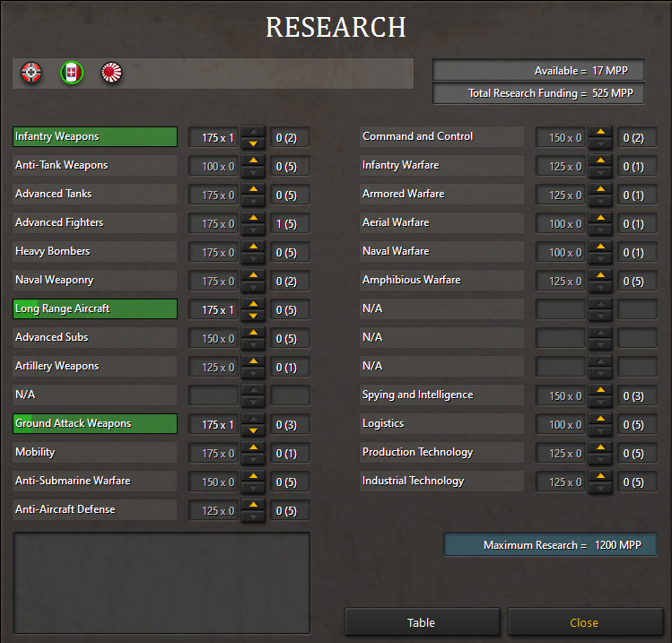
Task: Increase Amphibious Warfare research with up arrow
Action: (601, 275)
